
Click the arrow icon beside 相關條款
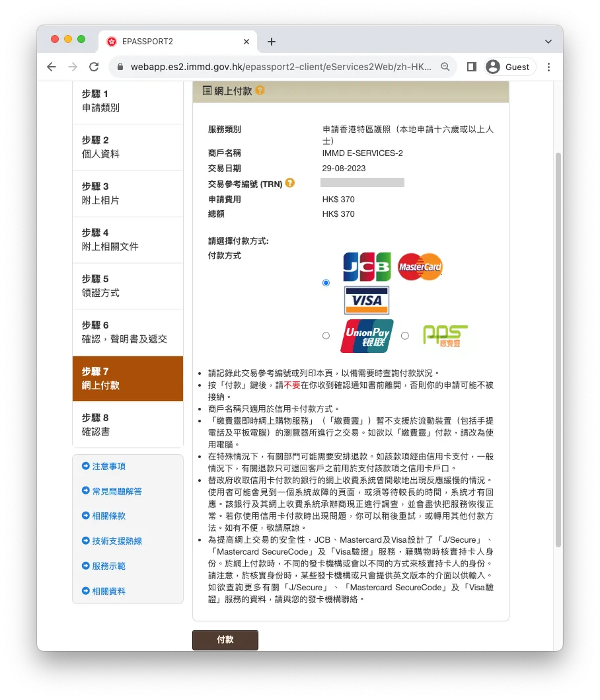tap(86, 516)
